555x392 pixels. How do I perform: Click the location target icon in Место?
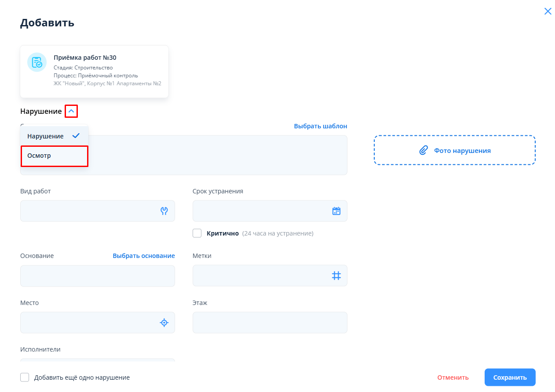(x=164, y=323)
